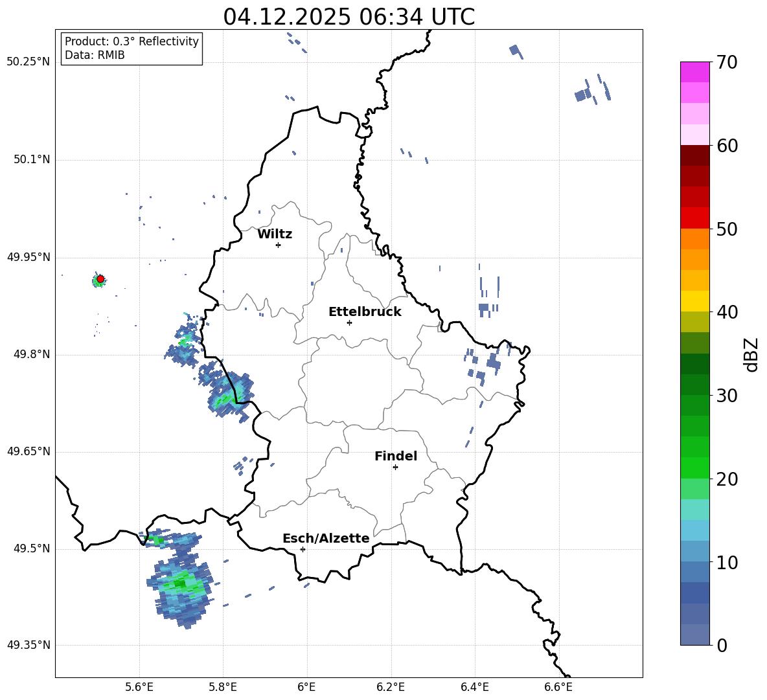Click the Ettelbruck station cross marker
Screen dimensions: 767x700
pos(349,322)
